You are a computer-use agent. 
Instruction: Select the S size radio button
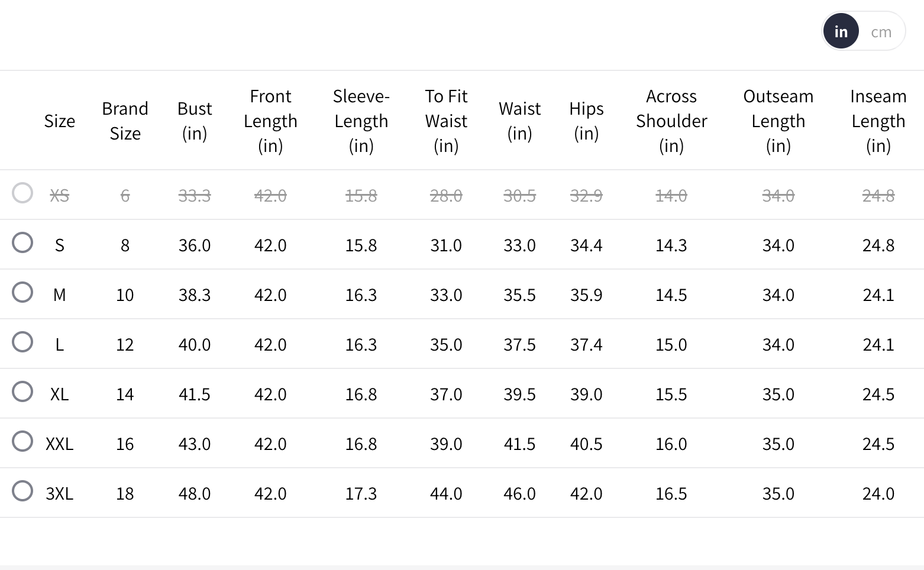[22, 242]
